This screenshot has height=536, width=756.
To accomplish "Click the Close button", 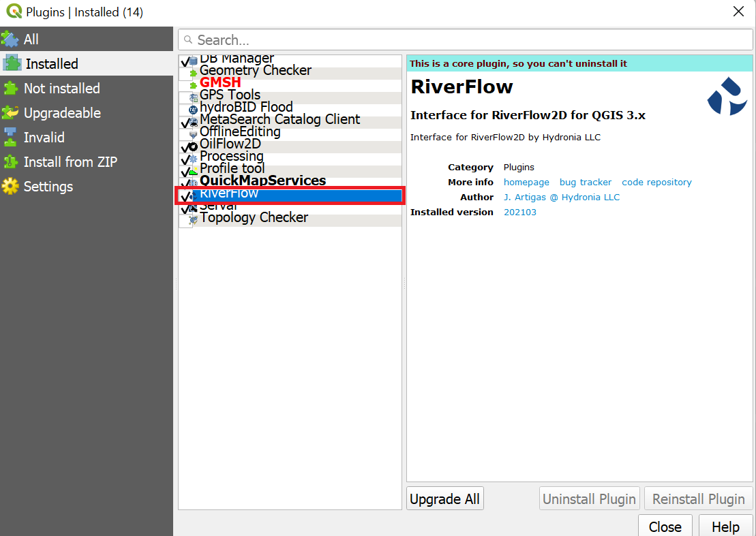I will [665, 526].
